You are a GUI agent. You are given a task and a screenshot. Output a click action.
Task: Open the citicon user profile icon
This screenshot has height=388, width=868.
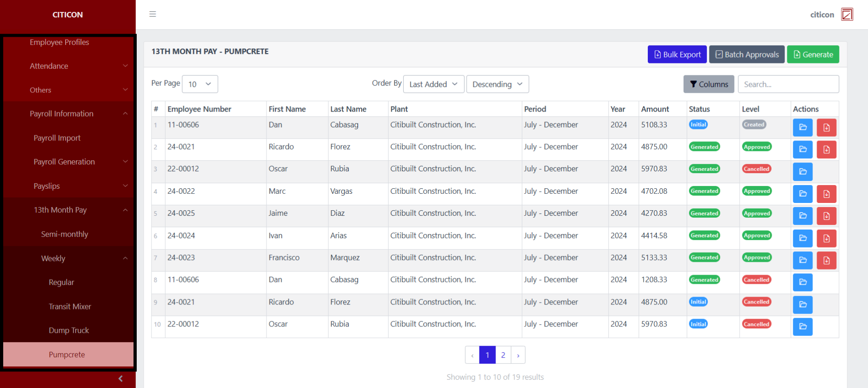click(847, 15)
